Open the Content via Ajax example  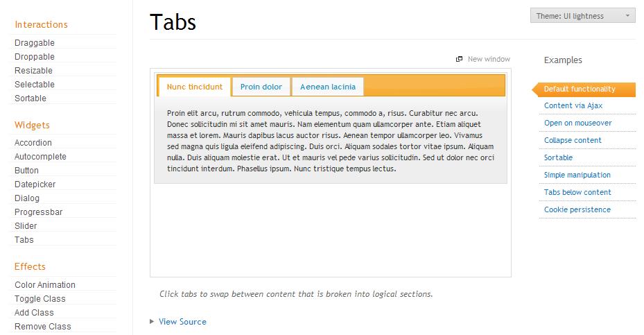point(573,105)
